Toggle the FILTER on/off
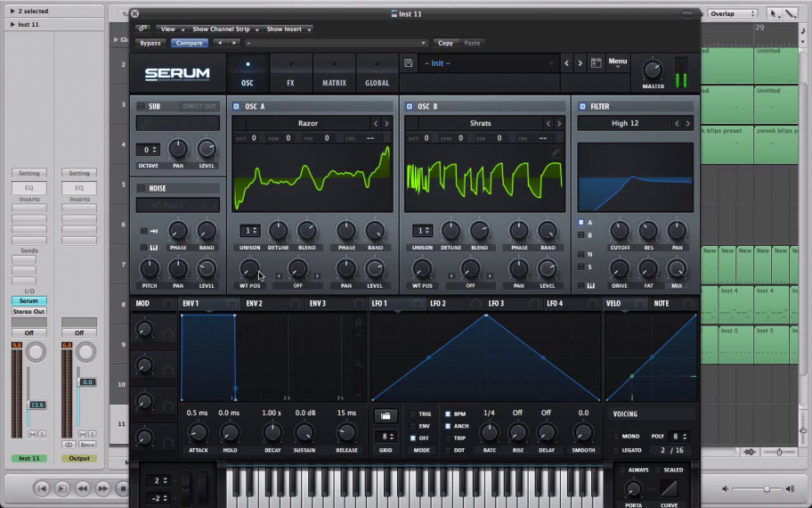This screenshot has height=508, width=812. coord(582,106)
